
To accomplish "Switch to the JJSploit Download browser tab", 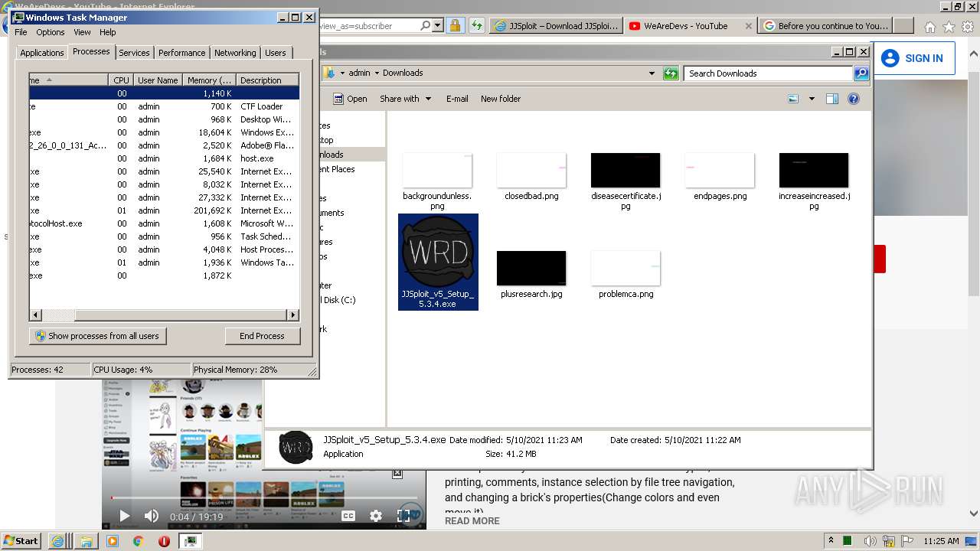I will coord(556,26).
